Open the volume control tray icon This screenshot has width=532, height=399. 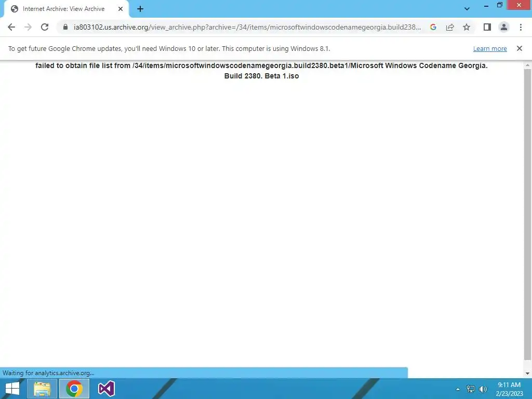pos(483,389)
